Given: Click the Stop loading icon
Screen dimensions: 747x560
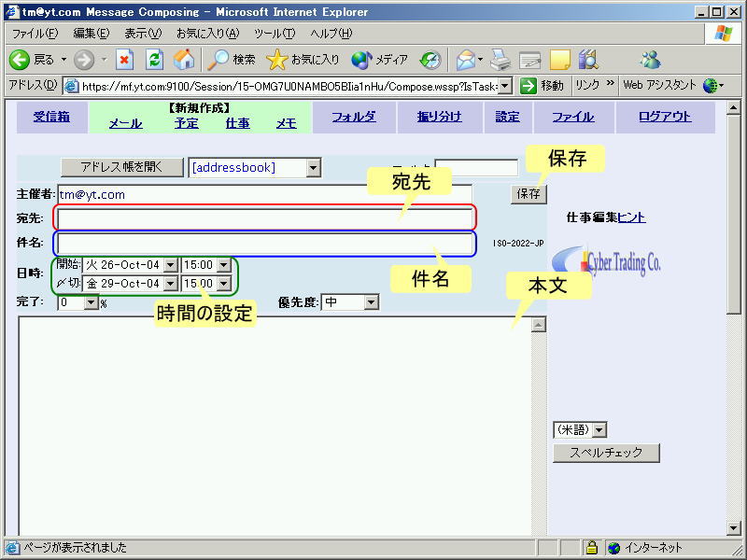Looking at the screenshot, I should pyautogui.click(x=125, y=60).
